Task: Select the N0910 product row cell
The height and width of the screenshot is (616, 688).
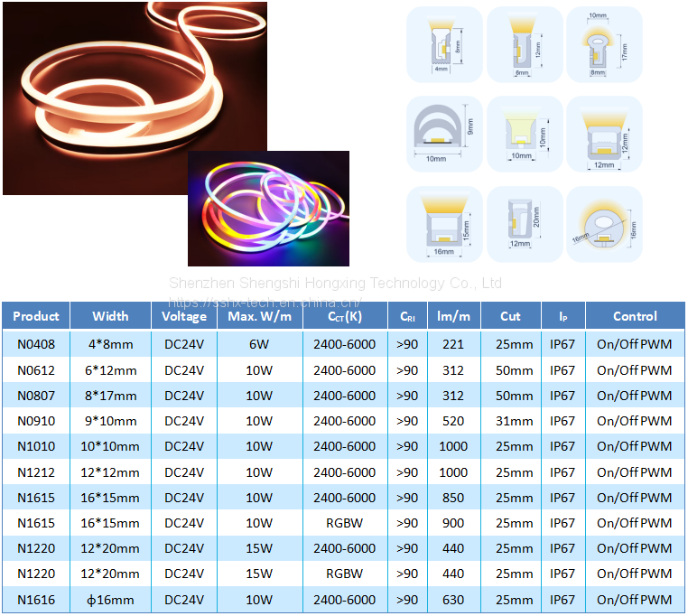Action: tap(36, 421)
